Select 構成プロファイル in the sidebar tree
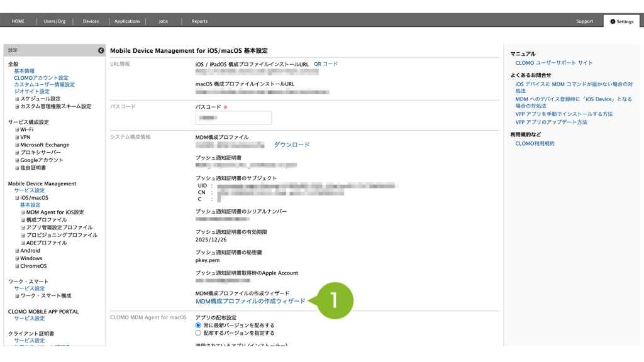Image resolution: width=644 pixels, height=362 pixels. pyautogui.click(x=46, y=220)
